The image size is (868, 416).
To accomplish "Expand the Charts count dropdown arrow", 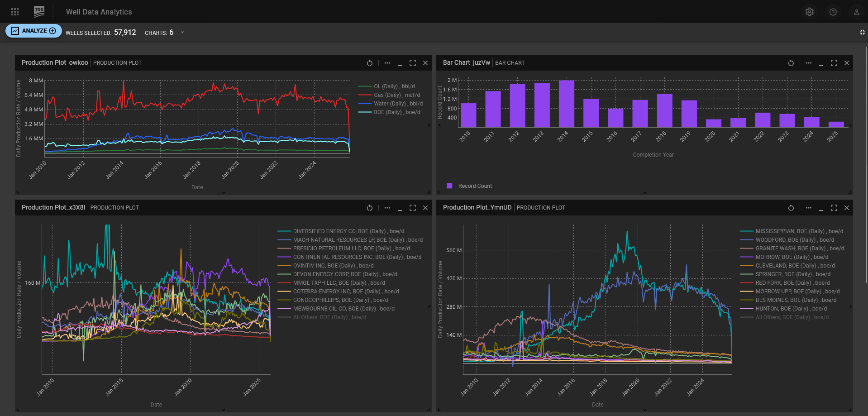I will click(182, 32).
